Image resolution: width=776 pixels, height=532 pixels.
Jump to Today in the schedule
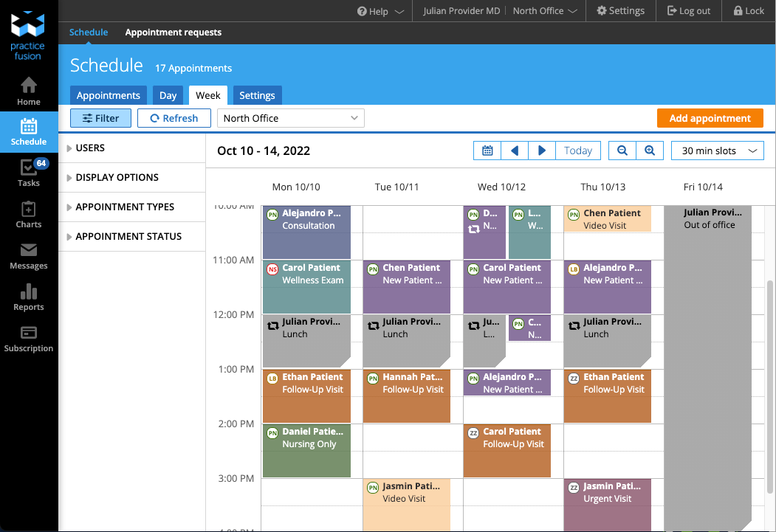tap(577, 150)
